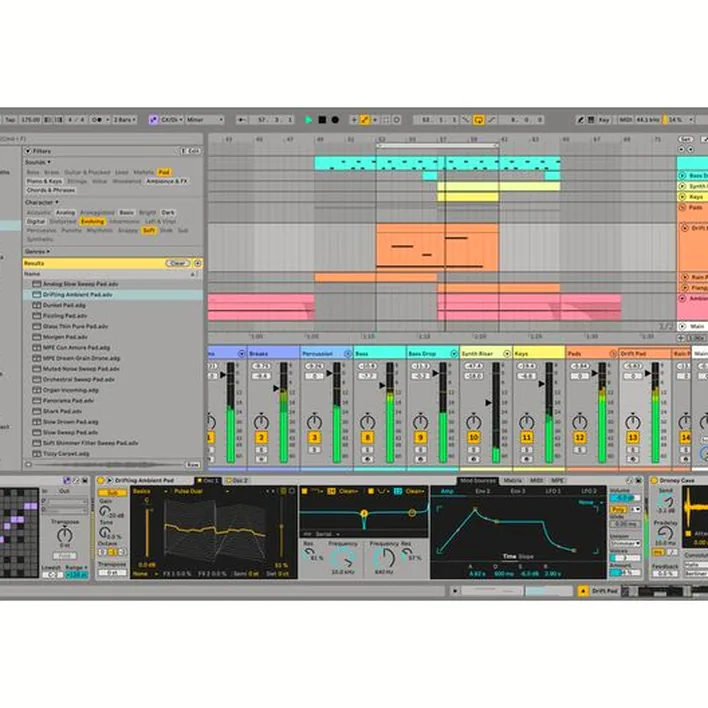Open the MPE tab in Wavetable

click(x=557, y=480)
